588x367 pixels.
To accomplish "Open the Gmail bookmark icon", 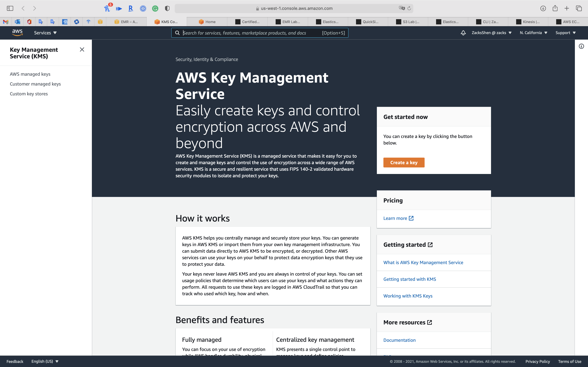I will 6,22.
